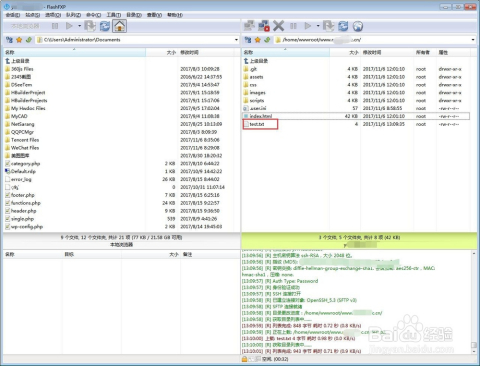This screenshot has width=480, height=366.
Task: Click the remote pane folder tree icon
Action: (x=248, y=40)
